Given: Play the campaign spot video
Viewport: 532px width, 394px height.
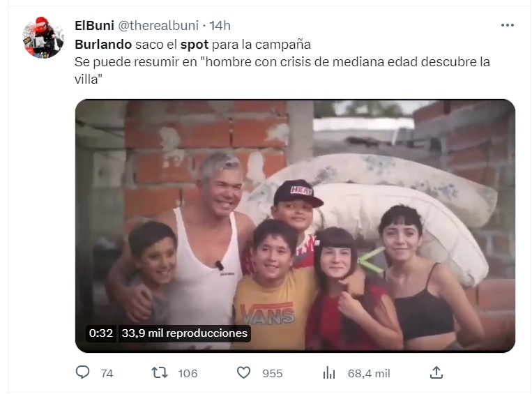Looking at the screenshot, I should 295,226.
